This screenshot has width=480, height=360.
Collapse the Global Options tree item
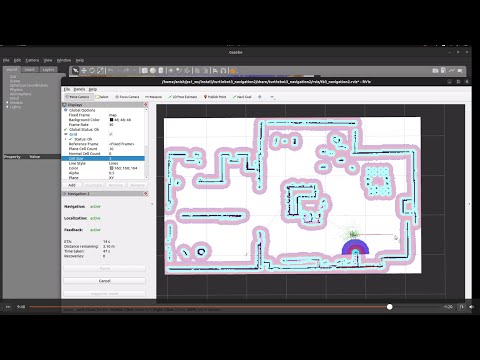pos(66,110)
